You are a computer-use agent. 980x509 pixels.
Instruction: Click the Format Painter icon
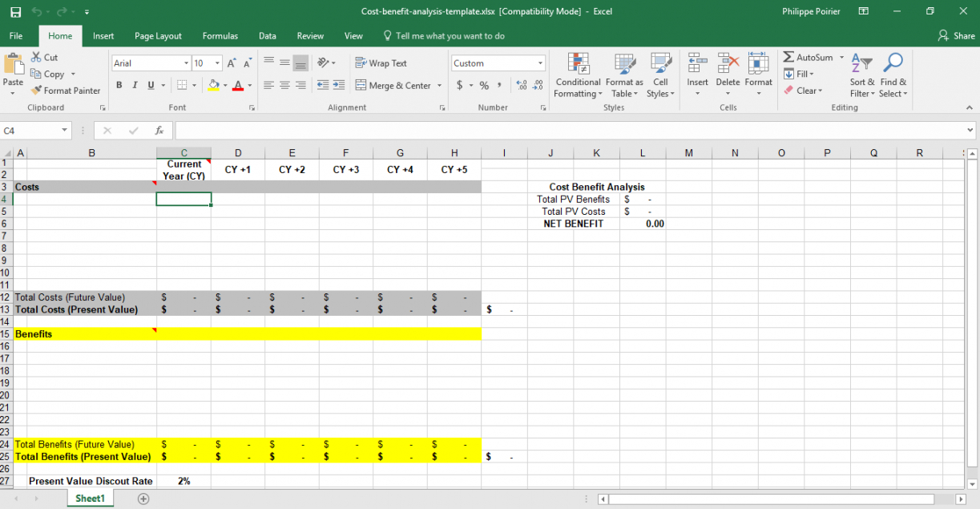tap(38, 91)
